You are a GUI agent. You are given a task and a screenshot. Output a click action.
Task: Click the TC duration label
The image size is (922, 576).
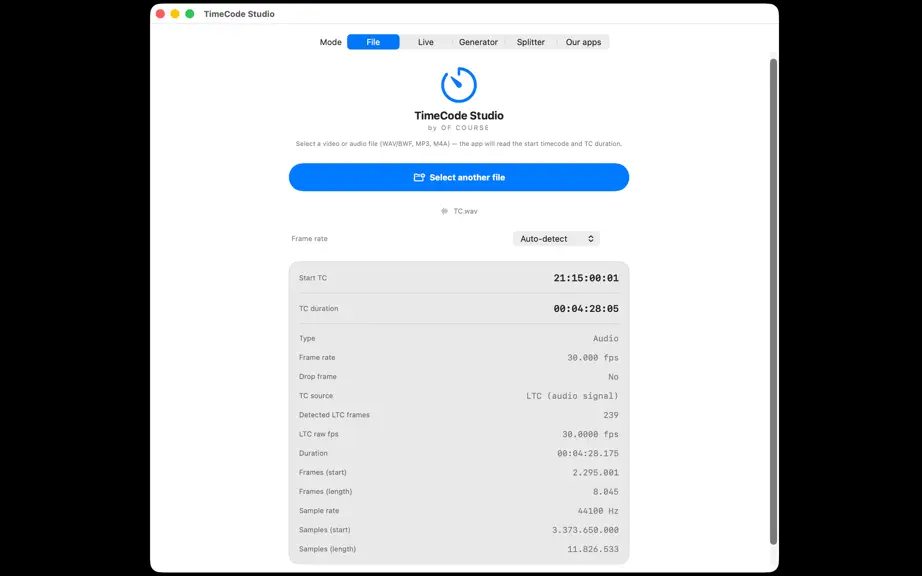319,309
